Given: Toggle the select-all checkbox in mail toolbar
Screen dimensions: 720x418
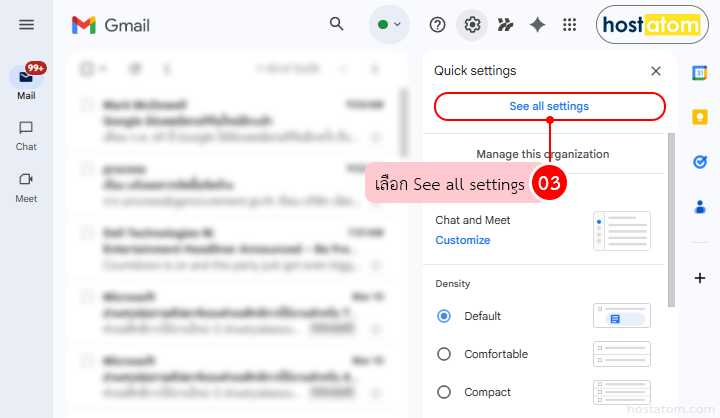Looking at the screenshot, I should 86,69.
